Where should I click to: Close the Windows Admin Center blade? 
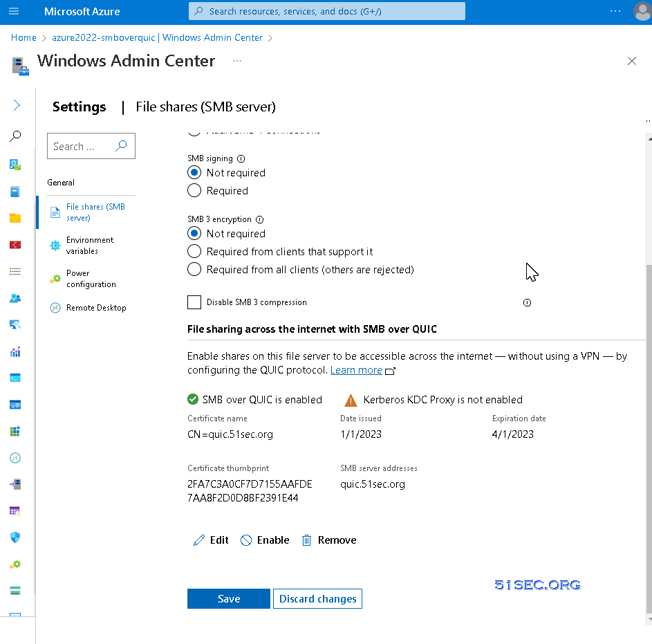pyautogui.click(x=632, y=61)
